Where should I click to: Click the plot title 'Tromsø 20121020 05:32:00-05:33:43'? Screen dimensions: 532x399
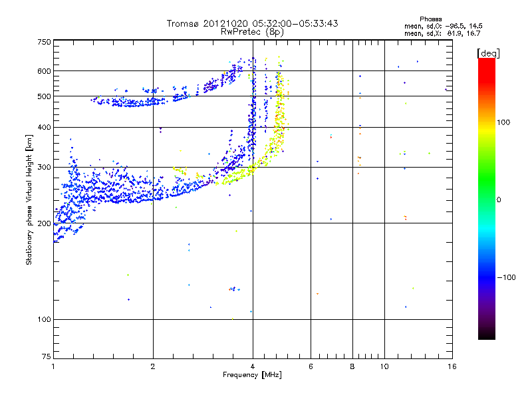coord(252,23)
